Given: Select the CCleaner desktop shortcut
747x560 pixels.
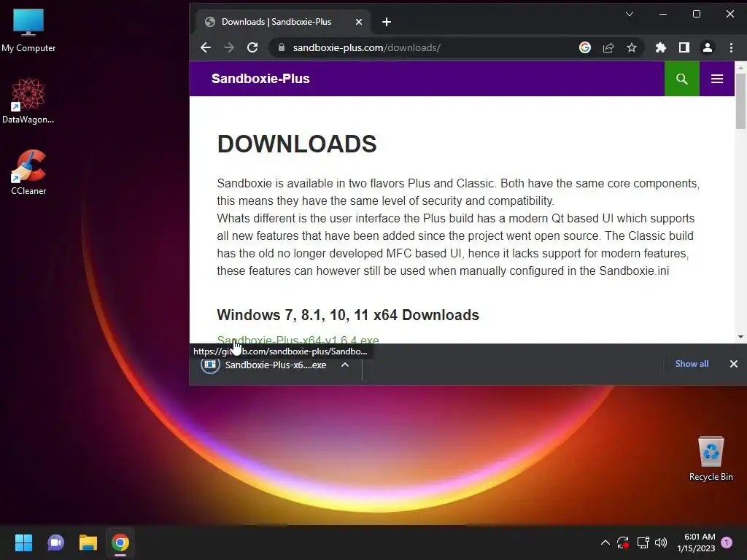Looking at the screenshot, I should [28, 172].
